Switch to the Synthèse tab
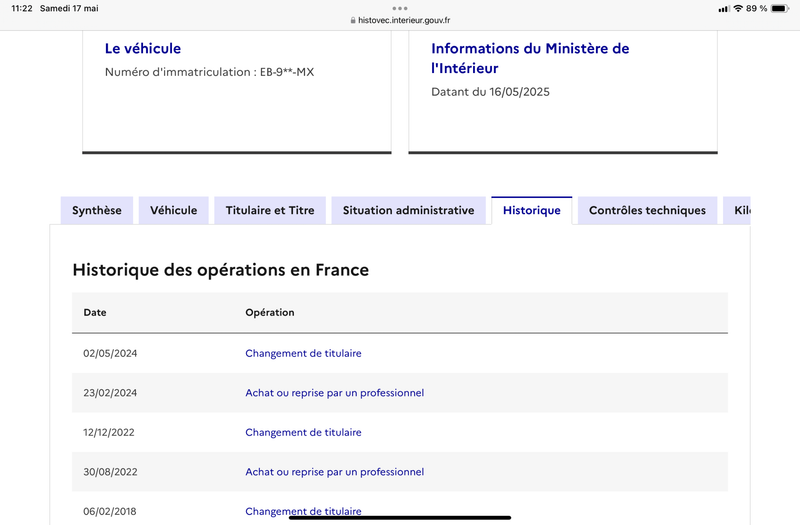This screenshot has width=800, height=525. click(x=97, y=210)
